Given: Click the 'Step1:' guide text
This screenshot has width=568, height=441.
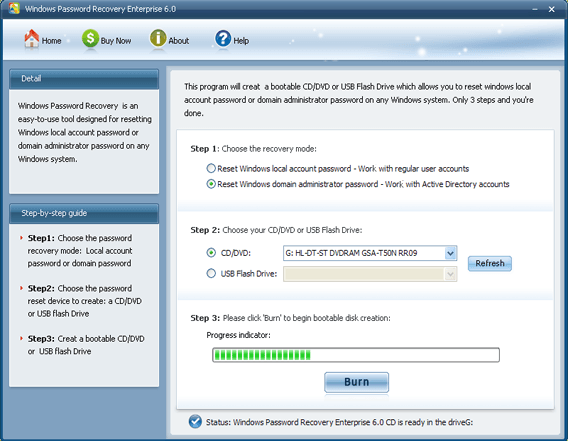Looking at the screenshot, I should 41,238.
